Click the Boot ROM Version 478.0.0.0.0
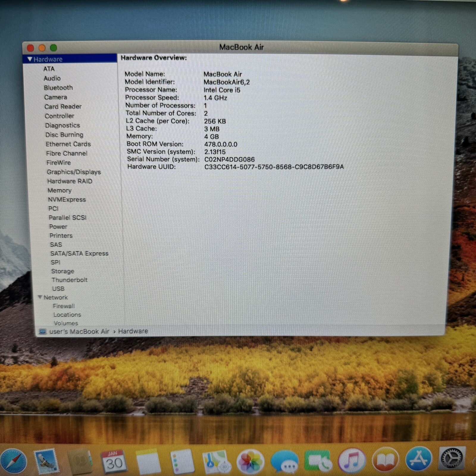Image resolution: width=476 pixels, height=476 pixels. point(221,144)
